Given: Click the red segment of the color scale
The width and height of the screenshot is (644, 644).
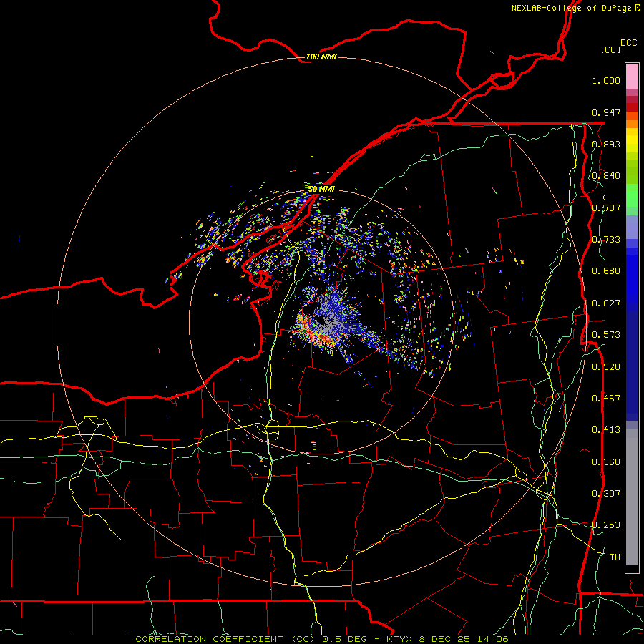Looking at the screenshot, I should [632, 107].
